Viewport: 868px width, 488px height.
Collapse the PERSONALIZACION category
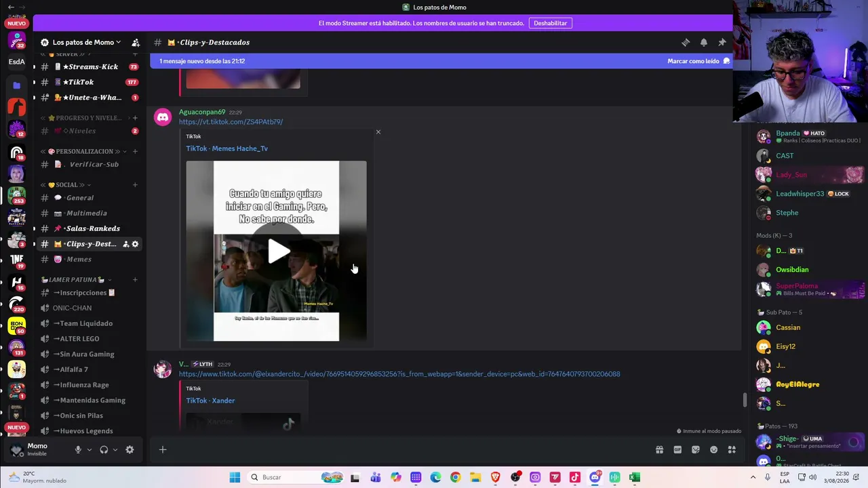(84, 151)
